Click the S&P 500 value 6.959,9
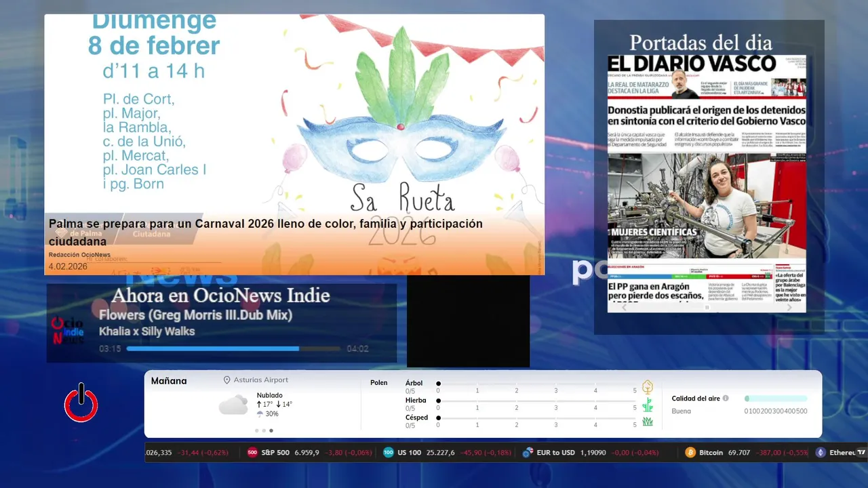Image resolution: width=868 pixels, height=488 pixels. 307,452
